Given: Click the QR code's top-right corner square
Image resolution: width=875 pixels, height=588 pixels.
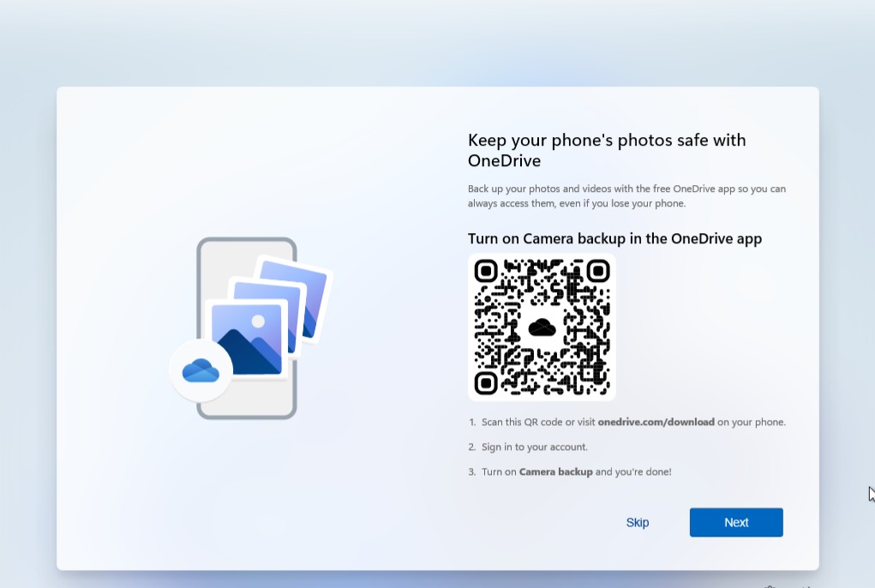Looking at the screenshot, I should [x=597, y=272].
